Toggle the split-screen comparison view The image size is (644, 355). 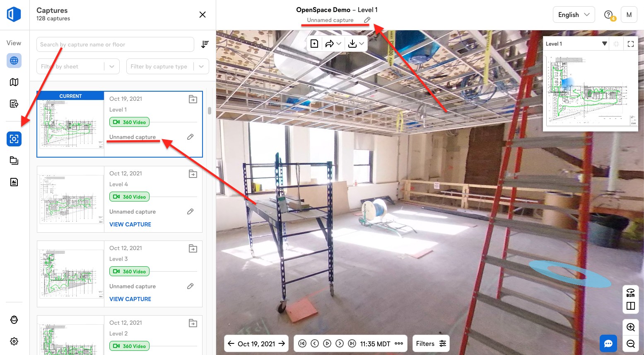coord(630,306)
